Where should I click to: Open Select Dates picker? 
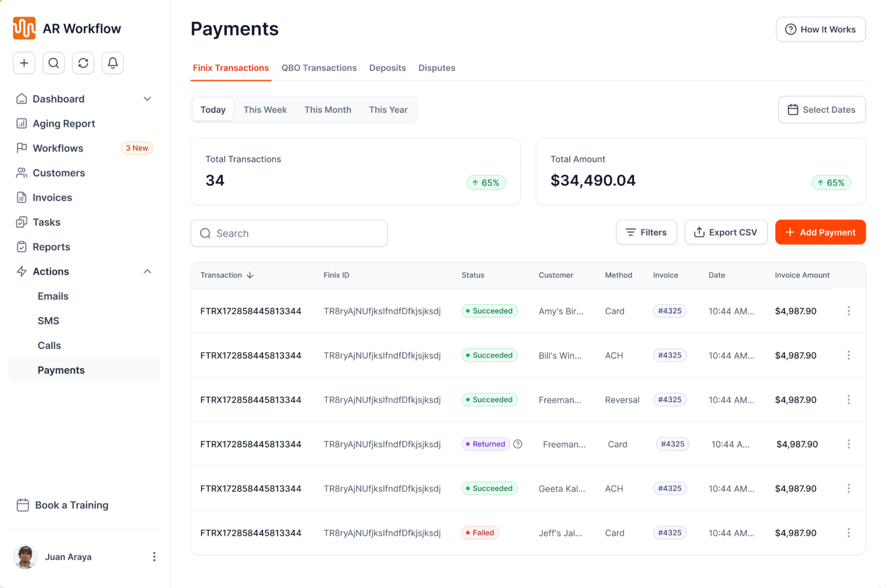pos(822,110)
